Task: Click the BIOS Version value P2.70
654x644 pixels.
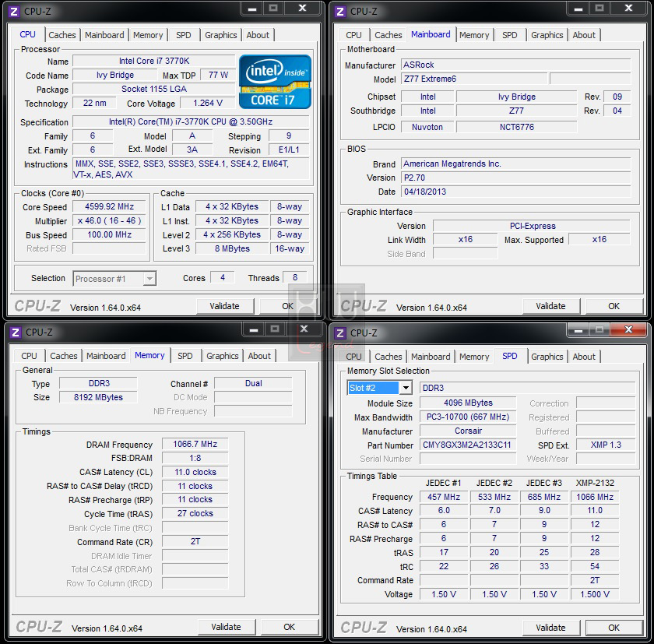Action: pos(516,178)
